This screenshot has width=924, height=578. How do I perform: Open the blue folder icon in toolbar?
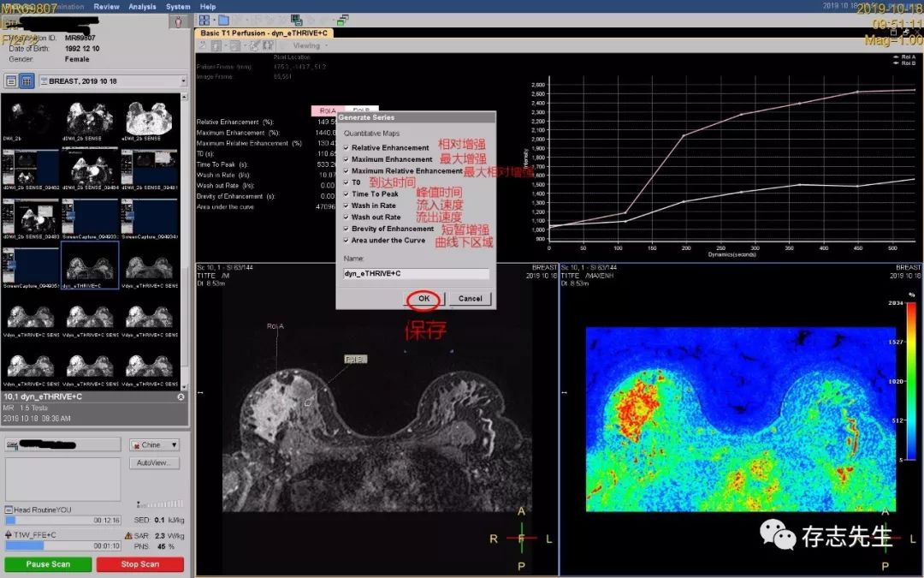[223, 20]
